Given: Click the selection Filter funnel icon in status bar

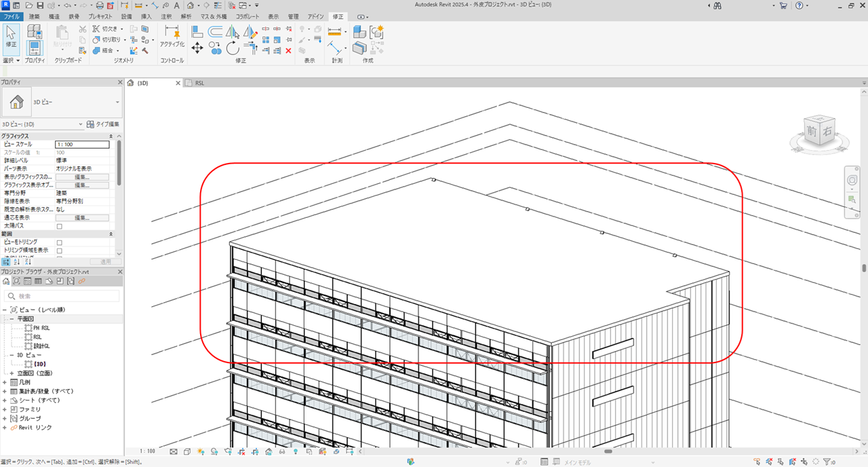Looking at the screenshot, I should click(x=827, y=462).
